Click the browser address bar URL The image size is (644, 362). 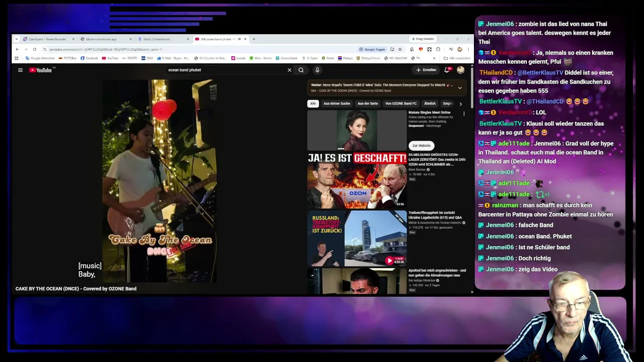coord(106,49)
